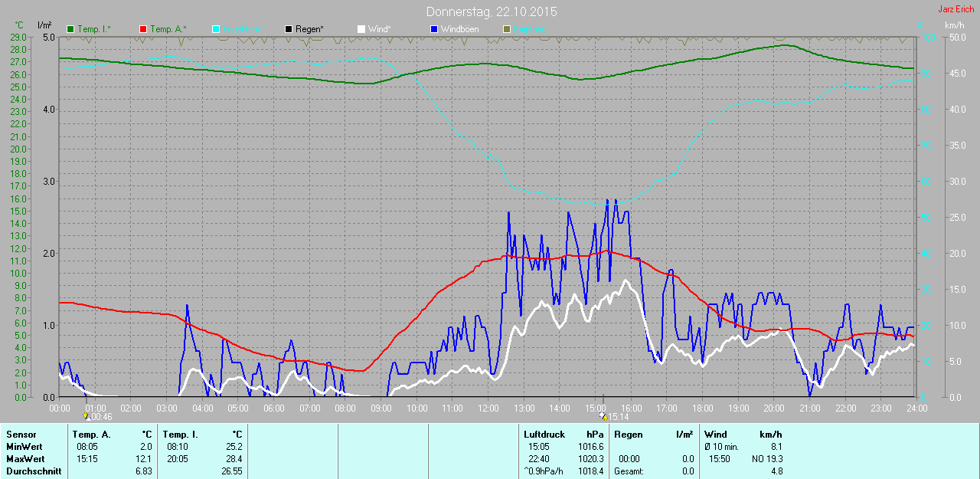Toggle the Regen series label
This screenshot has width=980, height=479.
click(x=309, y=29)
